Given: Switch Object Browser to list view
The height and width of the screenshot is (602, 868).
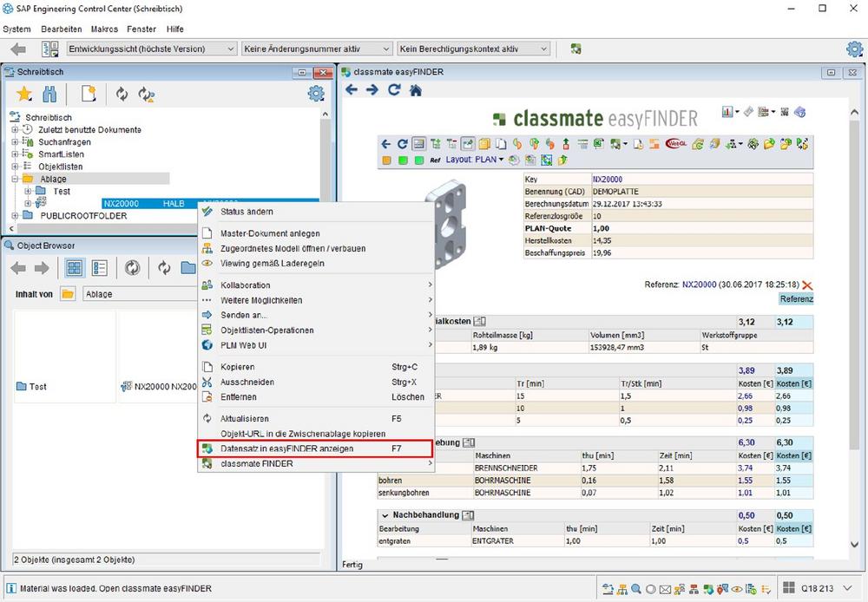Looking at the screenshot, I should [x=100, y=268].
